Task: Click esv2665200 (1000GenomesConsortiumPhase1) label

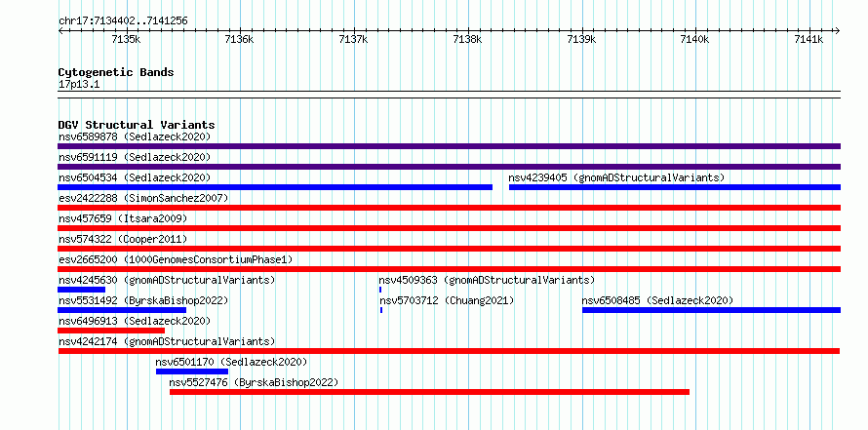Action: [x=176, y=259]
